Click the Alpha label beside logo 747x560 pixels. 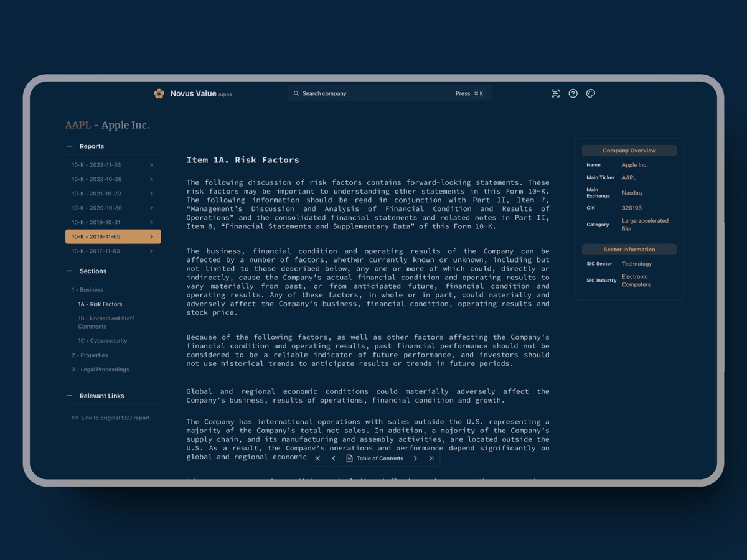click(x=225, y=95)
